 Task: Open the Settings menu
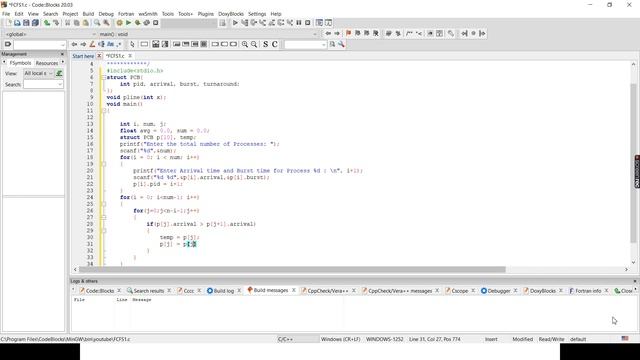click(257, 14)
